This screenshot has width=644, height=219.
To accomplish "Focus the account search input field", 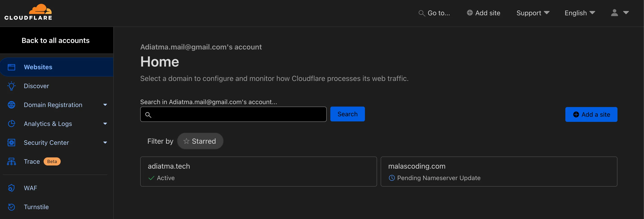I will click(233, 114).
